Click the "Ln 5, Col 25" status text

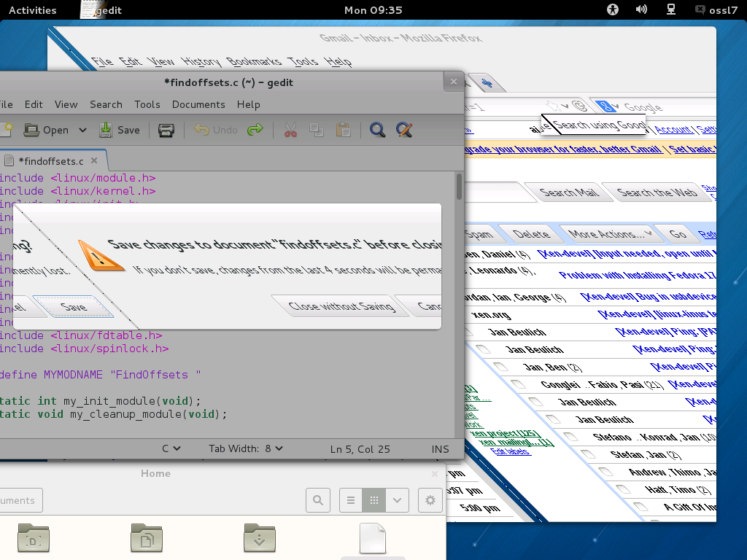tap(360, 449)
